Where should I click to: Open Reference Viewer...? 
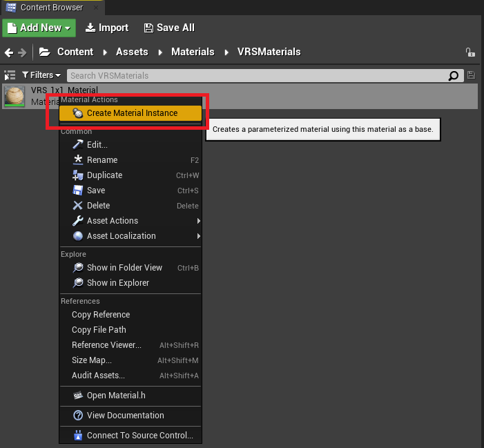point(130,345)
